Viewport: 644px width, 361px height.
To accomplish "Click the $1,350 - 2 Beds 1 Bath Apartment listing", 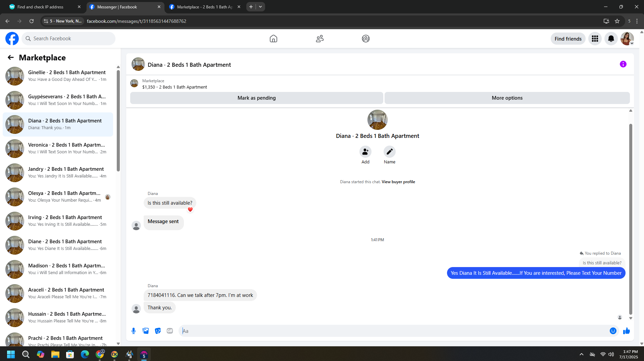I will [x=175, y=87].
